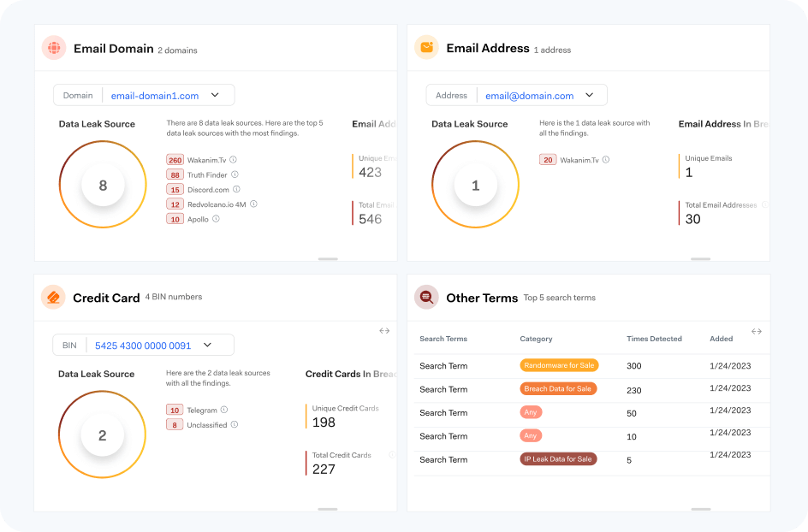Click the Any tag in the 10-detections row

[x=531, y=435]
